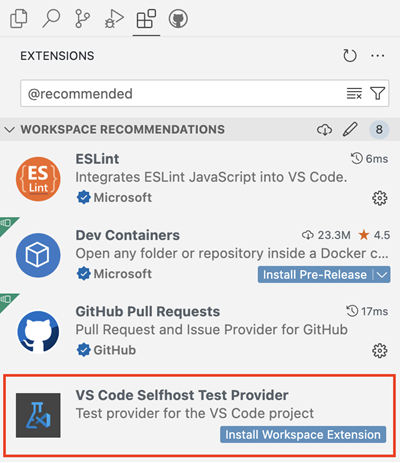This screenshot has width=400, height=463.
Task: Click the Dev Containers 4.5 star rating
Action: (374, 235)
